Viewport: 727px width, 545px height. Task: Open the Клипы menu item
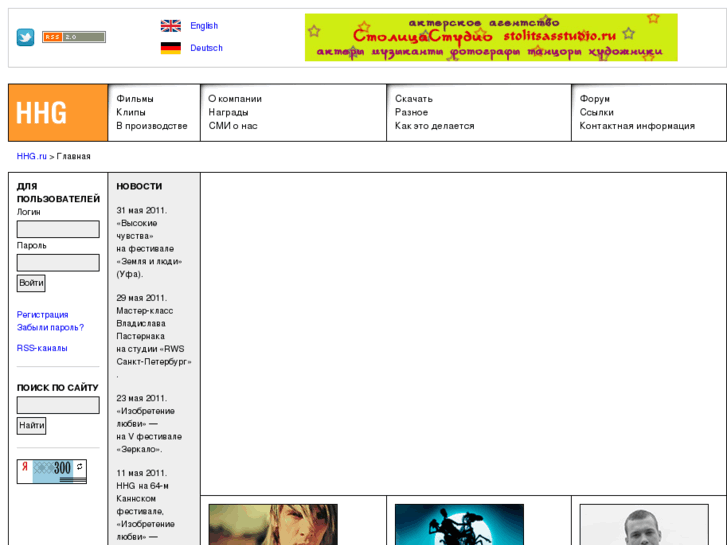pyautogui.click(x=131, y=112)
